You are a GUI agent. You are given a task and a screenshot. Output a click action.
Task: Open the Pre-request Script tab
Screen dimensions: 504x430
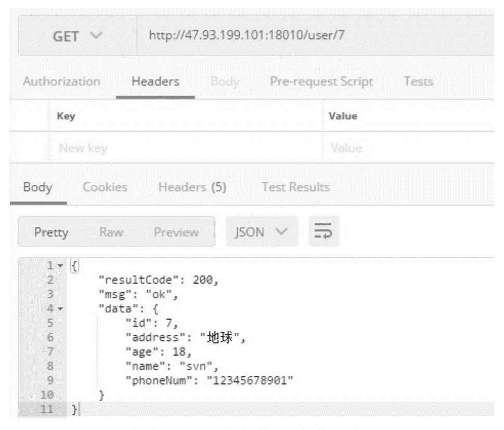321,82
